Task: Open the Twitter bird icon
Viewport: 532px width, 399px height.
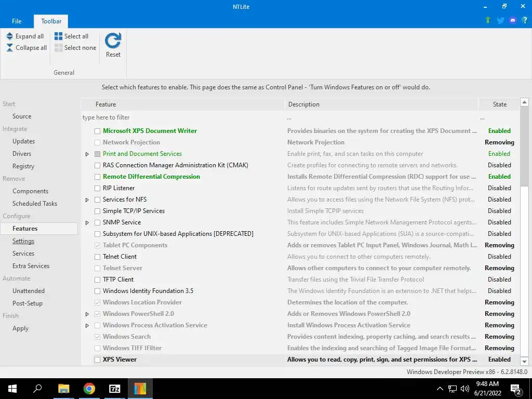Action: click(x=500, y=20)
